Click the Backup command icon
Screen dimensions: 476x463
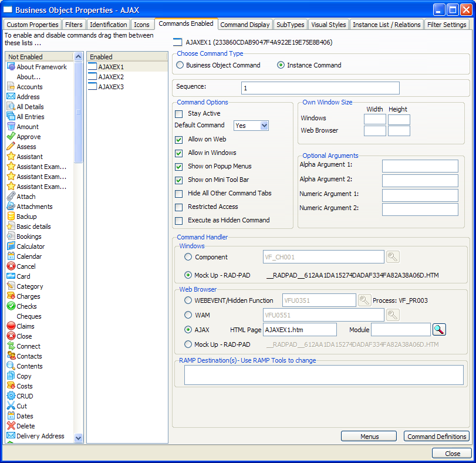[x=11, y=217]
